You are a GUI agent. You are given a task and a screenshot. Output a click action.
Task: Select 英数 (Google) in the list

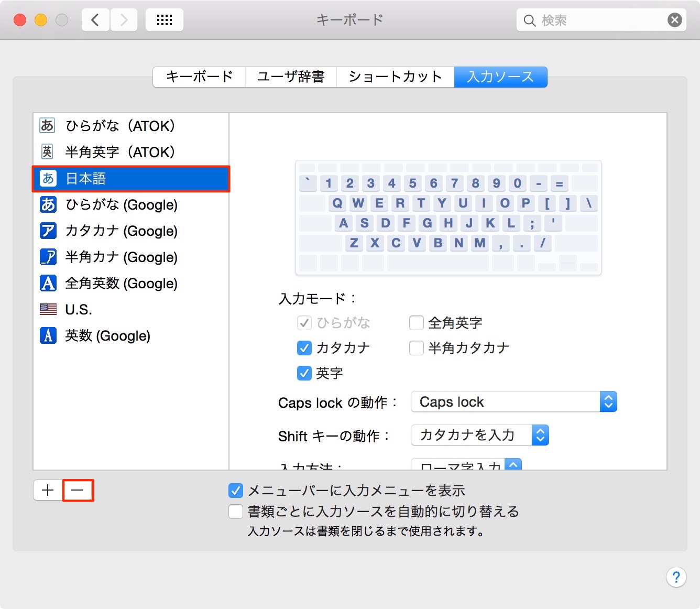(131, 335)
